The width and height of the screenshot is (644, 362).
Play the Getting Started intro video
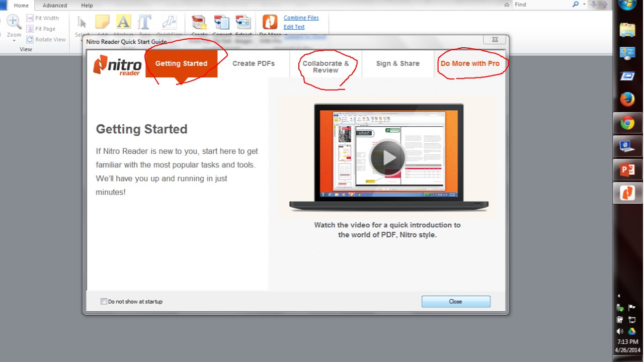click(x=387, y=158)
